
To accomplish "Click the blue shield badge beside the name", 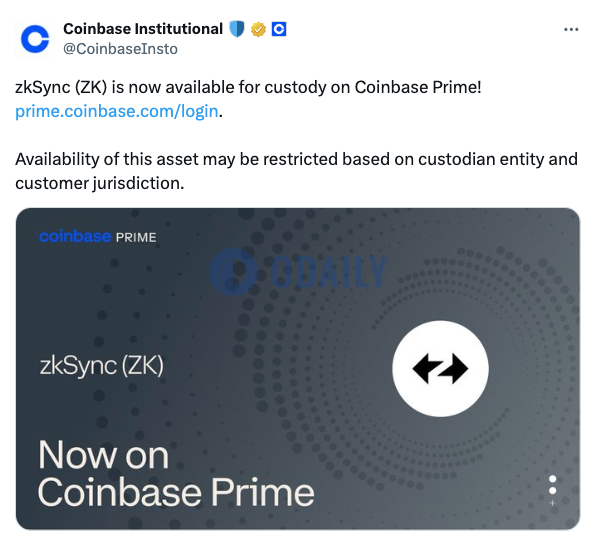I will click(237, 29).
